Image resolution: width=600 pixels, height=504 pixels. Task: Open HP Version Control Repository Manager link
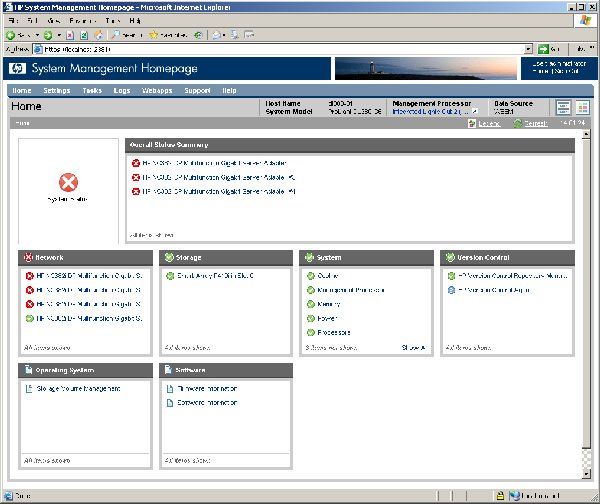pyautogui.click(x=513, y=276)
